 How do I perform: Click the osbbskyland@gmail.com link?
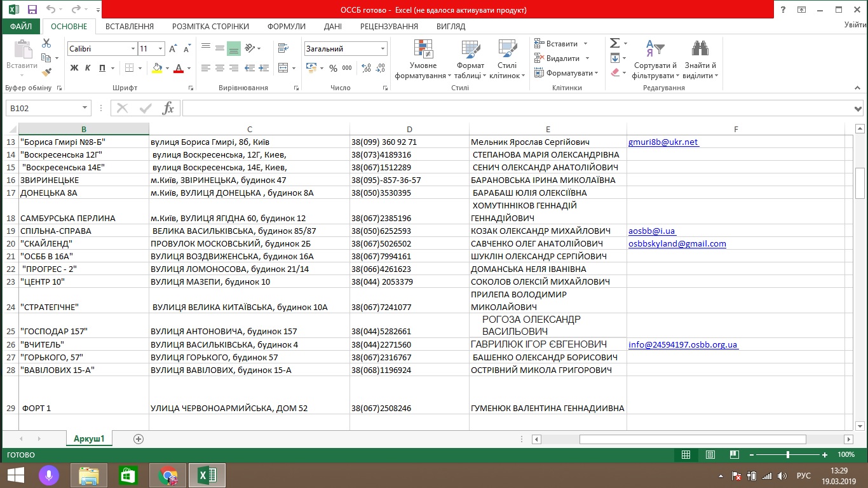[x=677, y=243]
